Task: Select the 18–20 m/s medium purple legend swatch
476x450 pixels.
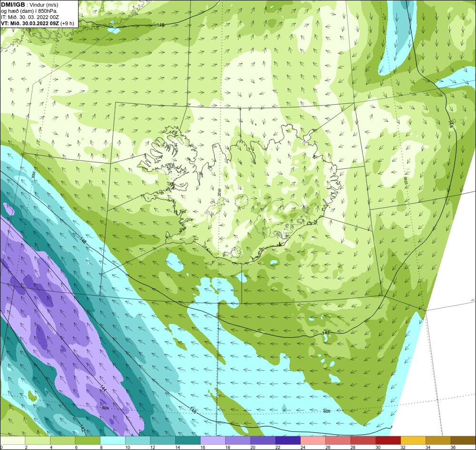Action: tap(238, 440)
